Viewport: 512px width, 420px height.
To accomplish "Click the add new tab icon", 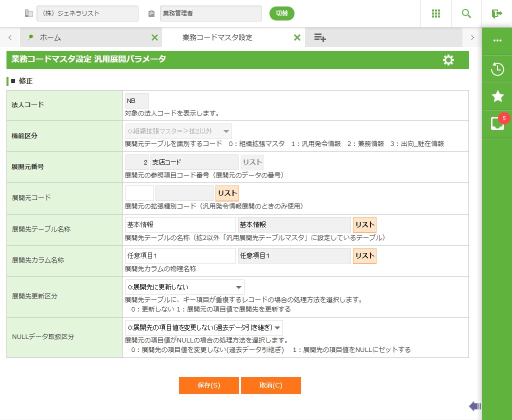I will [320, 37].
